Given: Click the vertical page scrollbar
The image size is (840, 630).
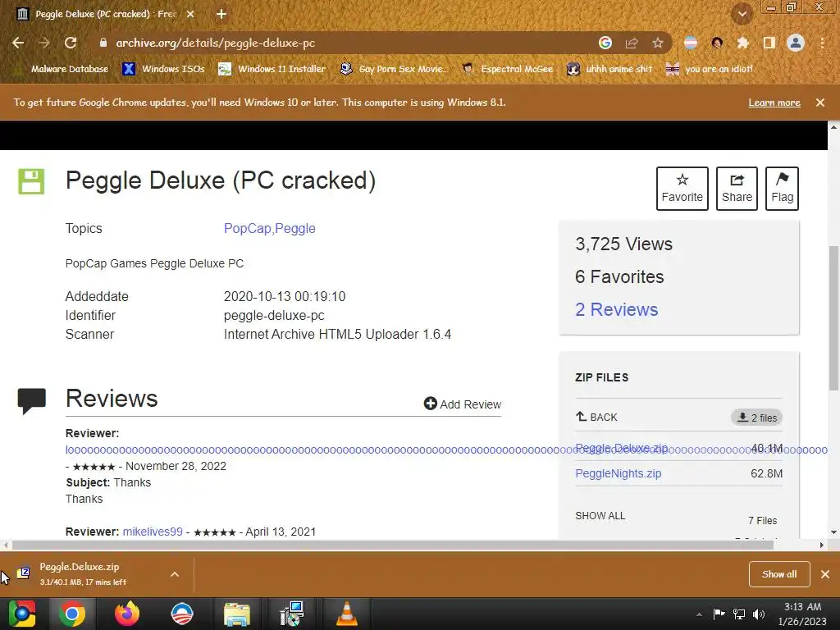Looking at the screenshot, I should coord(833,318).
